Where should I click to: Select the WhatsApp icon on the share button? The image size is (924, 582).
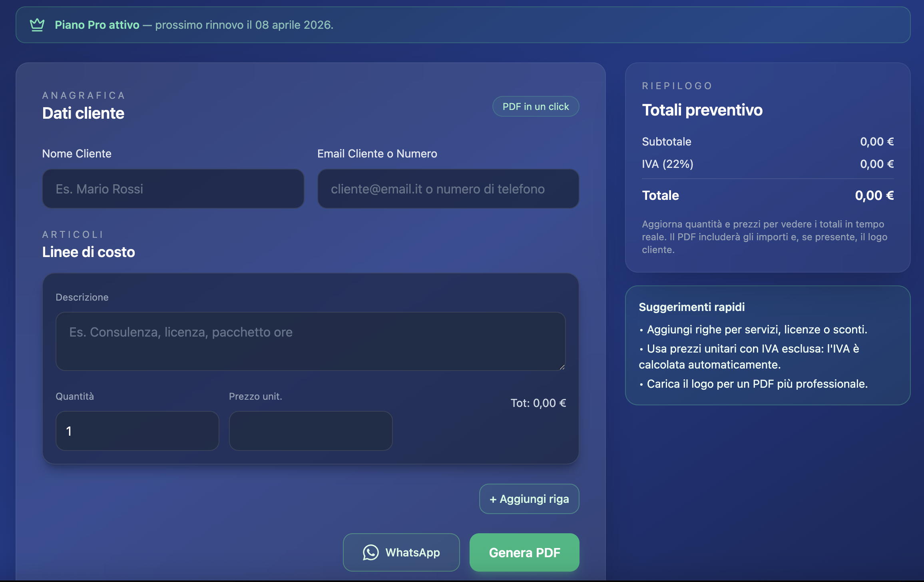coord(371,552)
